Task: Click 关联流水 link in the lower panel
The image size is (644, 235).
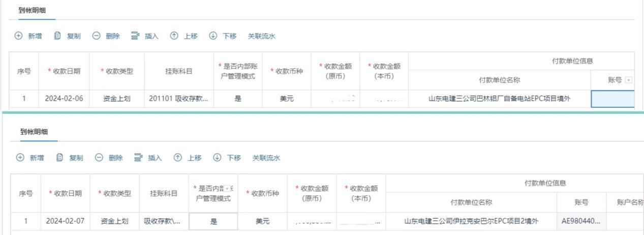Action: pyautogui.click(x=266, y=158)
